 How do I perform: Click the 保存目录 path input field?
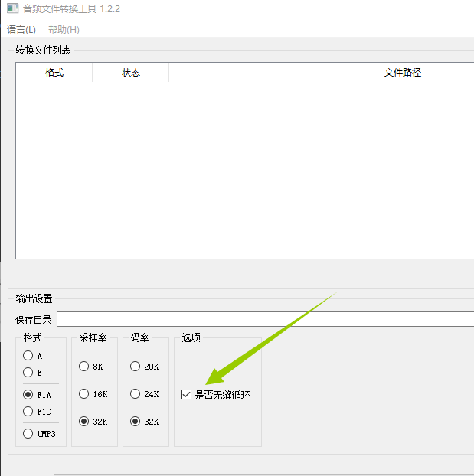coord(265,319)
